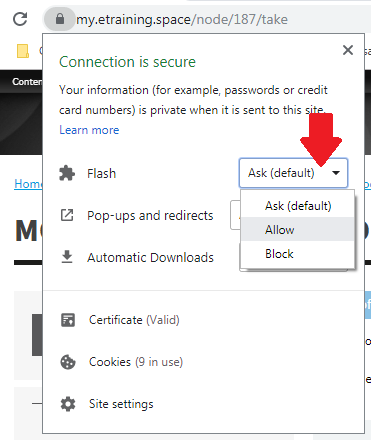371x440 pixels.
Task: Close the site information popup
Action: 348,50
